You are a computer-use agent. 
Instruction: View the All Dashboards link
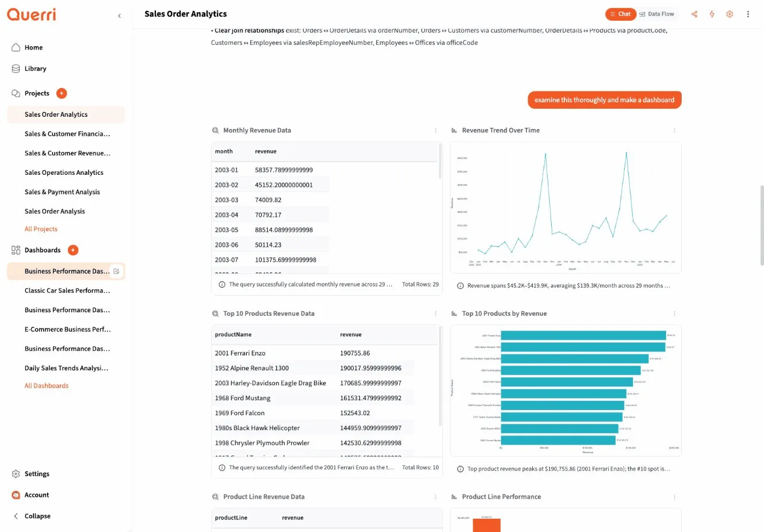tap(46, 385)
